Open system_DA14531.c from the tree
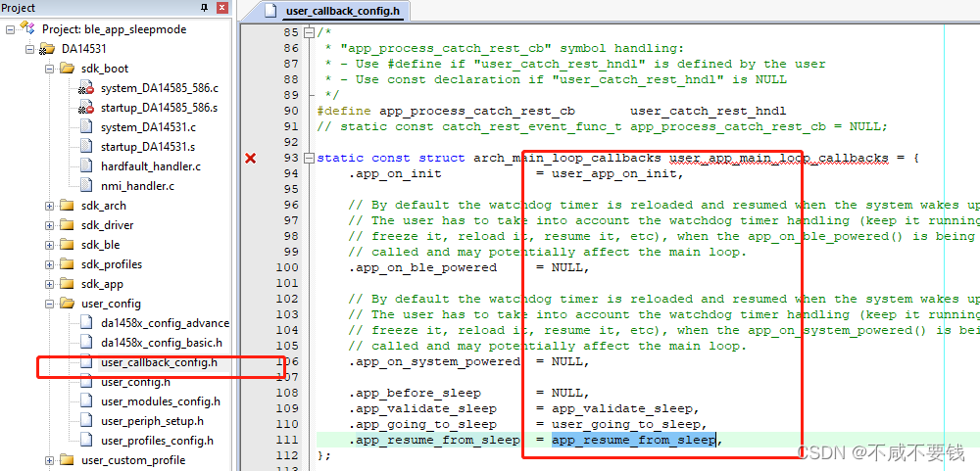Image resolution: width=980 pixels, height=471 pixels. 149,127
